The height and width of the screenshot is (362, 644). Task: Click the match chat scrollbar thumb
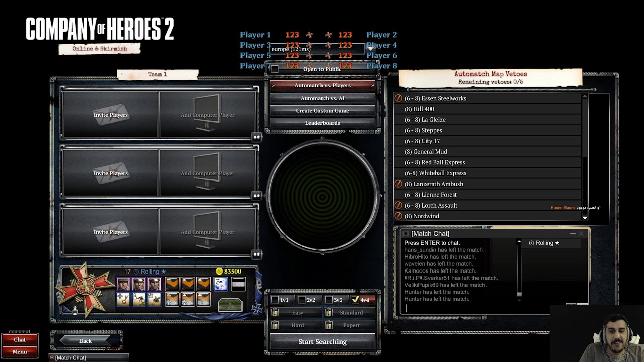pos(519,294)
